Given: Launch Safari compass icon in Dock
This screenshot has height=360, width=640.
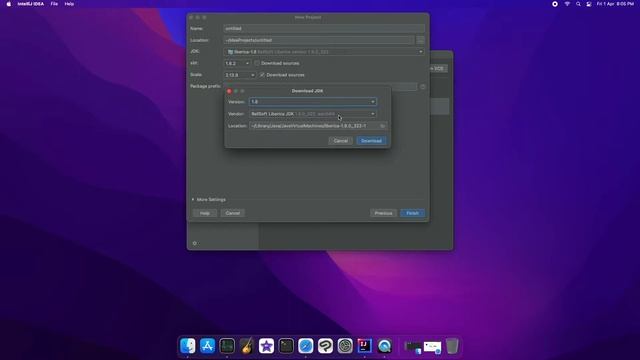Looking at the screenshot, I should (306, 346).
